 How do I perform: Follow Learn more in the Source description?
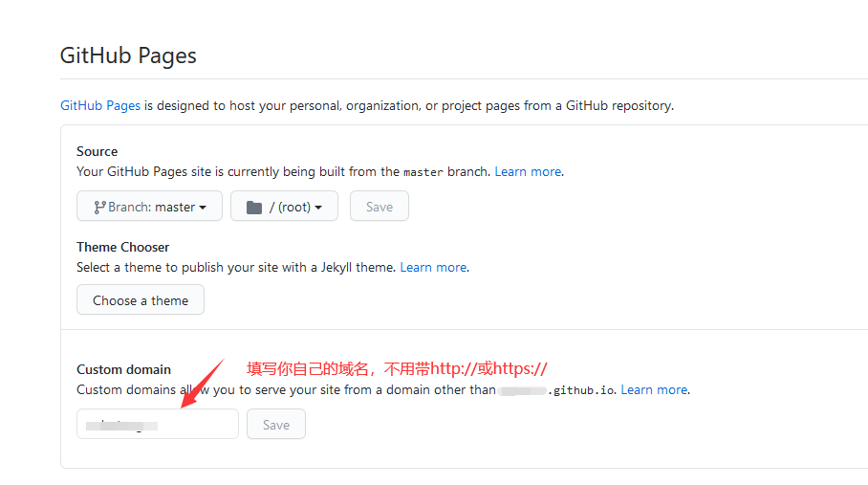pyautogui.click(x=528, y=172)
